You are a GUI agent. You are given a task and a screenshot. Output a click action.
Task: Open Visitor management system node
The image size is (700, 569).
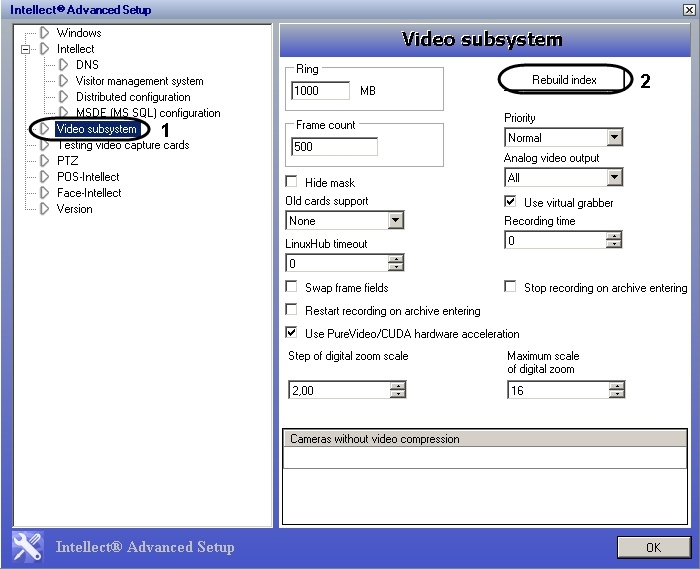139,81
